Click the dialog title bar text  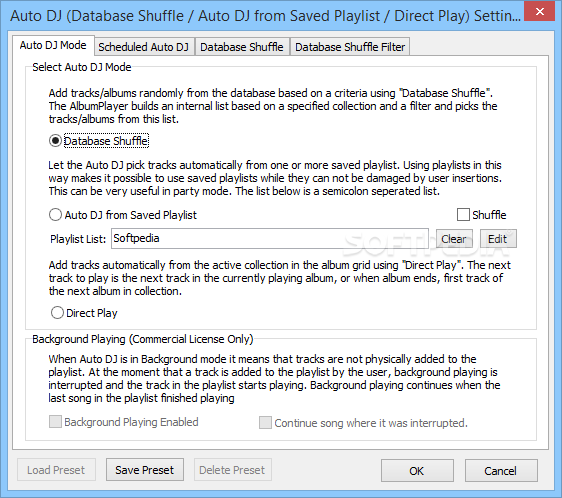pos(265,16)
